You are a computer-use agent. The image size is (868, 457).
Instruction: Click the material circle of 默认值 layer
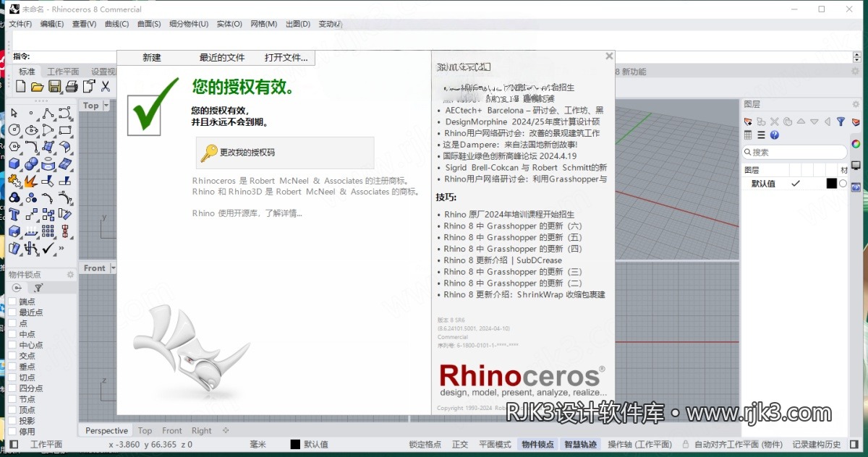pyautogui.click(x=843, y=184)
